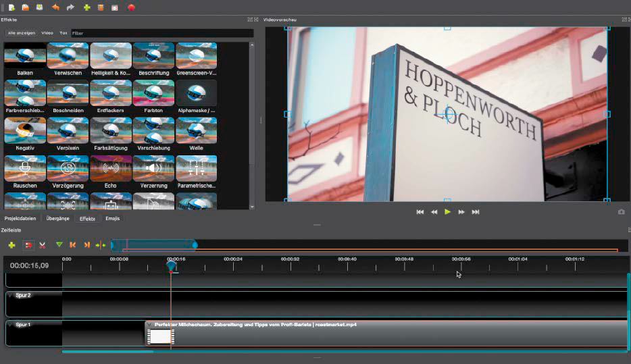This screenshot has width=631, height=364.
Task: Jump to the start of the video
Action: pos(420,212)
